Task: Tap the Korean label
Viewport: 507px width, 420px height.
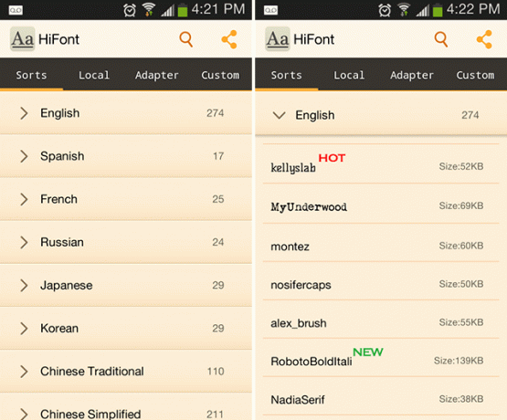Action: [59, 329]
